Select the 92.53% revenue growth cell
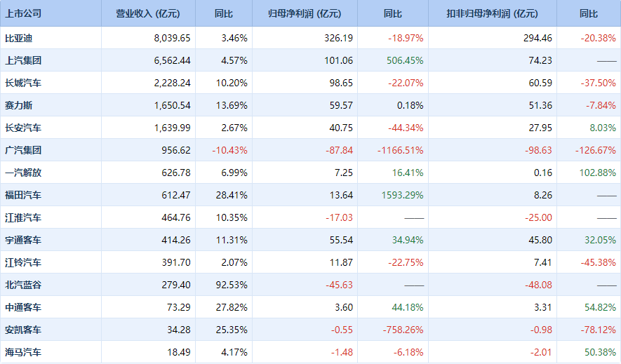Image resolution: width=621 pixels, height=364 pixels. click(x=234, y=285)
